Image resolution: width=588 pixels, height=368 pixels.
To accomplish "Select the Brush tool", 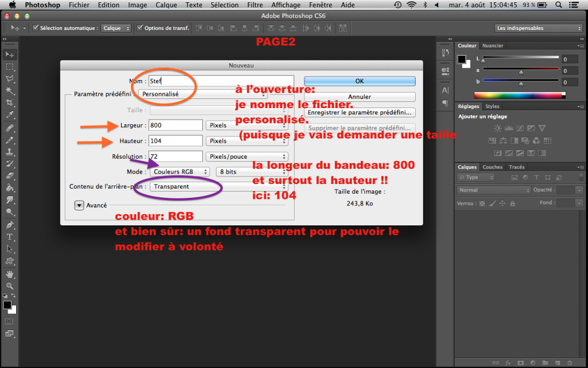I will coord(9,140).
